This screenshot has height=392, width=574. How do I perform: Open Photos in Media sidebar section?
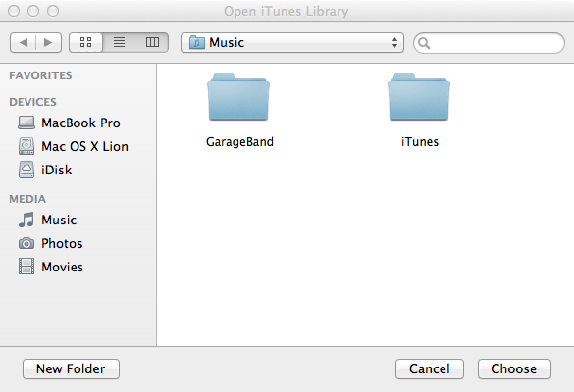coord(78,243)
